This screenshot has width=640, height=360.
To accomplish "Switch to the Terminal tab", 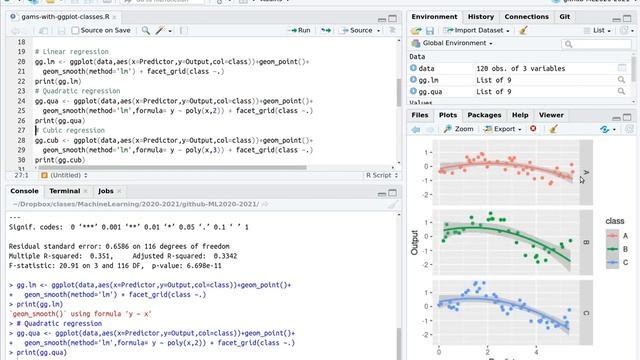I will coord(64,191).
